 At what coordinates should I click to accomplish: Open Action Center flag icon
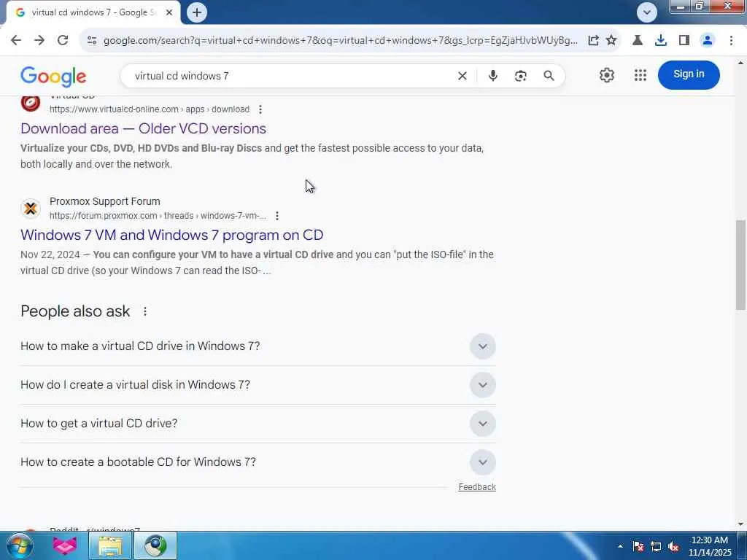point(638,546)
